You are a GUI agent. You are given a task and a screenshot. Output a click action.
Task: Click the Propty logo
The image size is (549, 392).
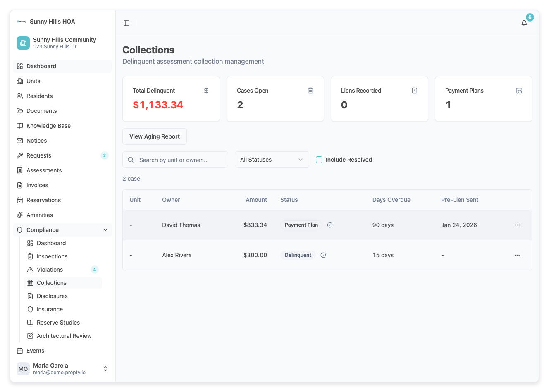21,22
